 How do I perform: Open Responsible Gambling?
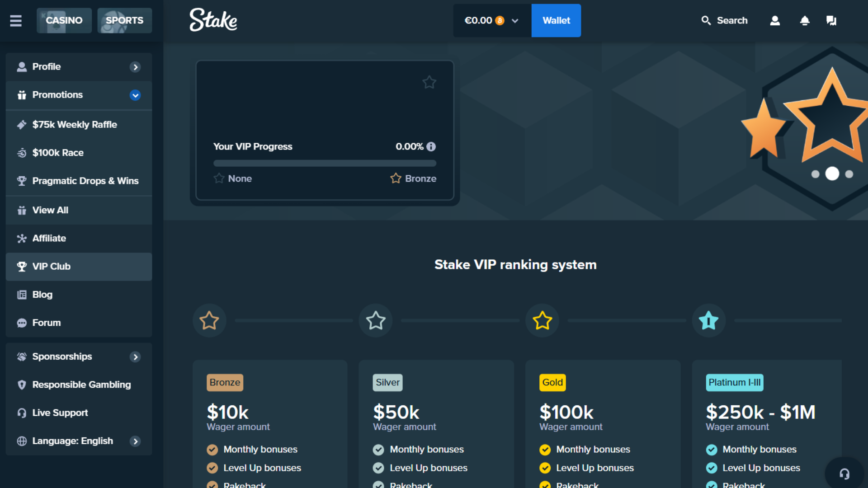coord(79,385)
